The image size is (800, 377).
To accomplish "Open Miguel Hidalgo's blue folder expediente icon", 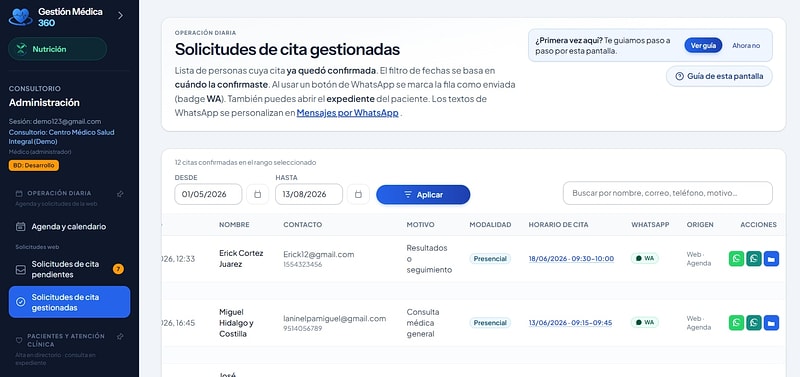I will 771,322.
